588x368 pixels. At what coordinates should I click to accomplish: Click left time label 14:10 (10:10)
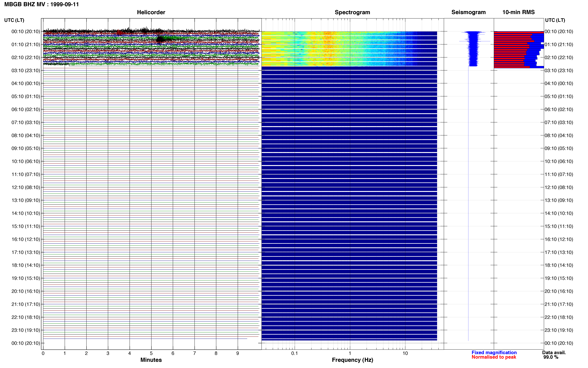[x=26, y=213]
